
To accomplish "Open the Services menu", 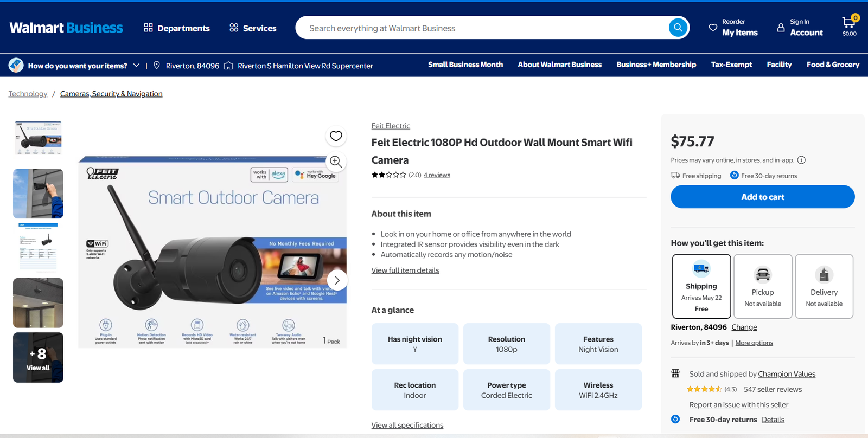I will 253,28.
